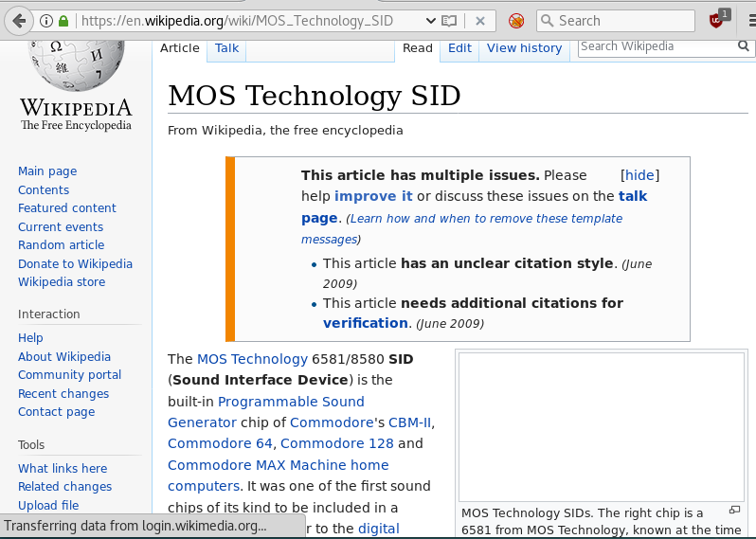The image size is (756, 539).
Task: Open About Wikipedia link
Action: [x=64, y=357]
